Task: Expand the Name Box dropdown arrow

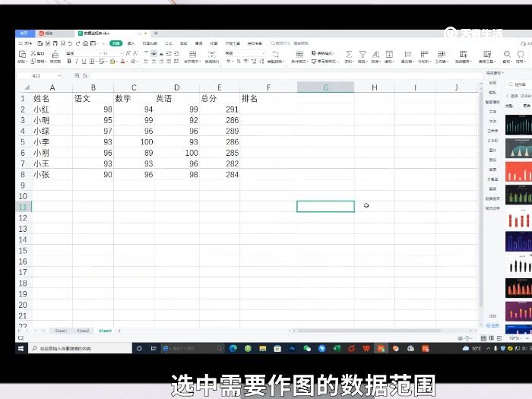Action: [59, 76]
